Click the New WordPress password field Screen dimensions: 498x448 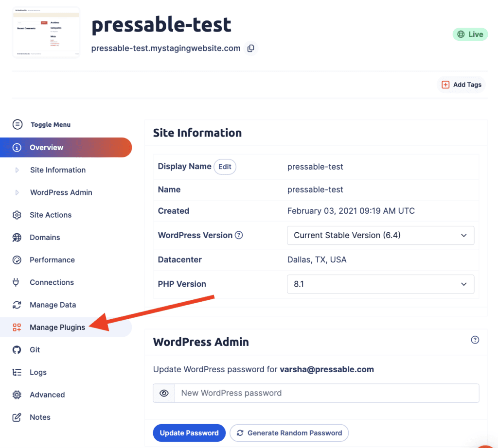point(326,393)
